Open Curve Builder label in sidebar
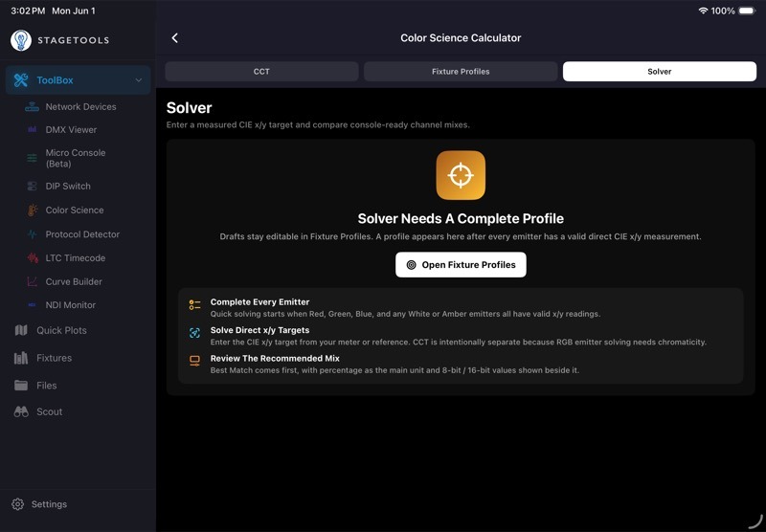Screen dimensions: 766x532 (74, 281)
